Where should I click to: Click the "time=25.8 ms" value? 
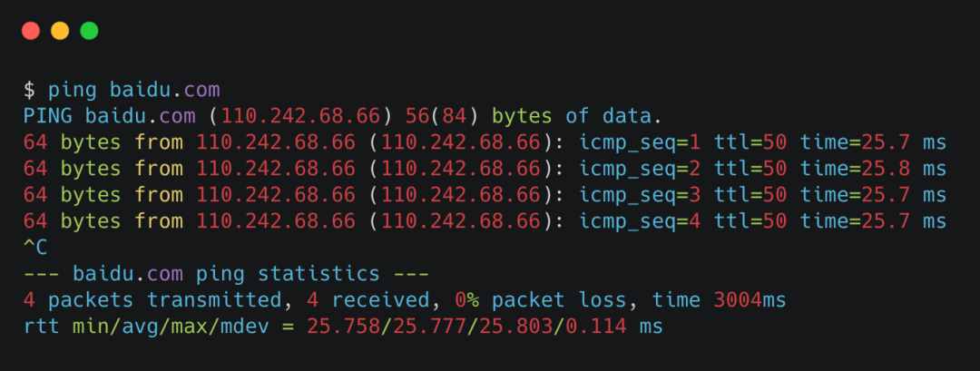pos(873,169)
